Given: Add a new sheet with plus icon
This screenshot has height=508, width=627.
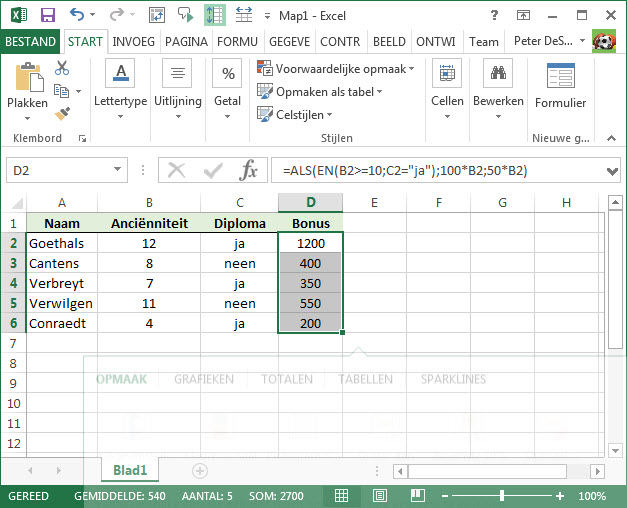Looking at the screenshot, I should coord(200,470).
